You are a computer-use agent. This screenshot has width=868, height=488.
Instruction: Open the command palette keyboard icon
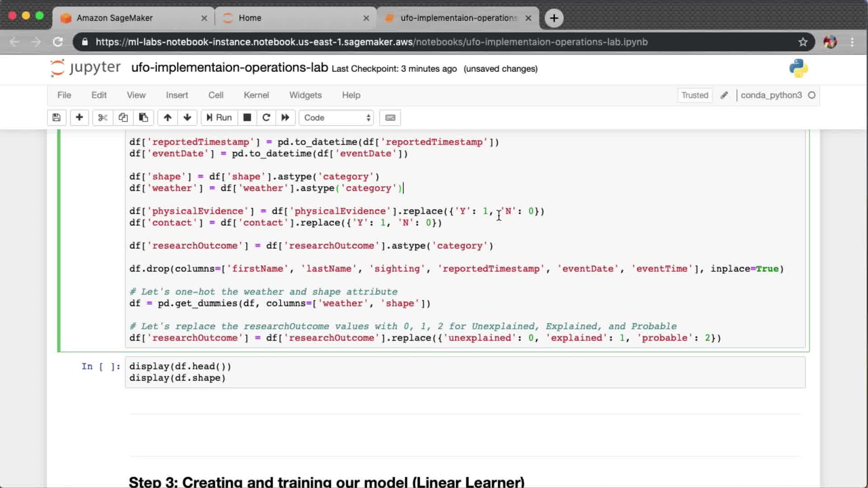390,117
